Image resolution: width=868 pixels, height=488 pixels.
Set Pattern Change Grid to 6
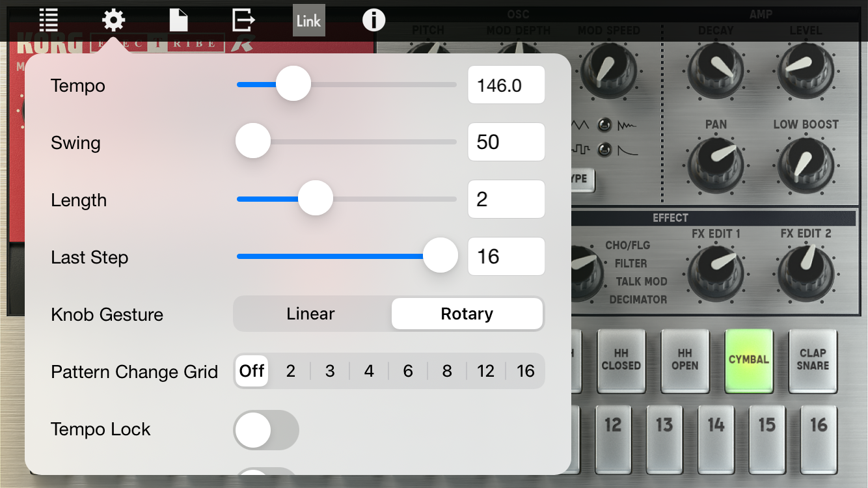tap(408, 371)
